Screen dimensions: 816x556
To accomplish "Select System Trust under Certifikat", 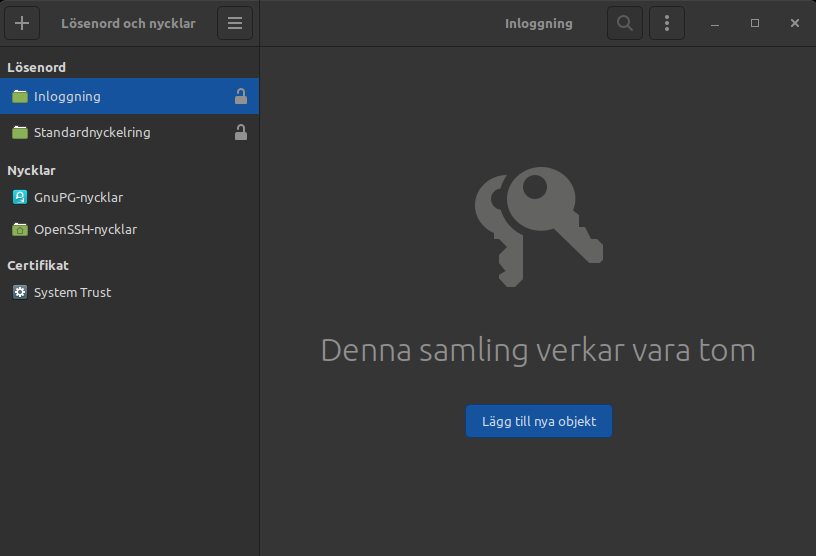I will tap(72, 292).
